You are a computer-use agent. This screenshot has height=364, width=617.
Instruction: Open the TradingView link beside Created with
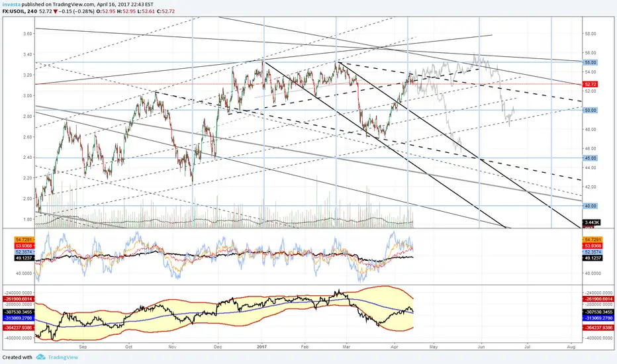click(63, 357)
